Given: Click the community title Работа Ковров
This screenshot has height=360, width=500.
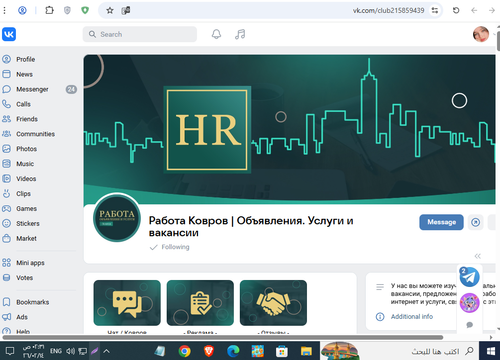Looking at the screenshot, I should coord(251,226).
